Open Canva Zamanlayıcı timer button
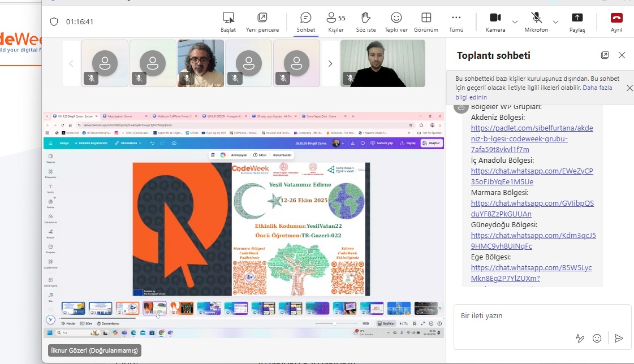The image size is (634, 364). pyautogui.click(x=108, y=324)
